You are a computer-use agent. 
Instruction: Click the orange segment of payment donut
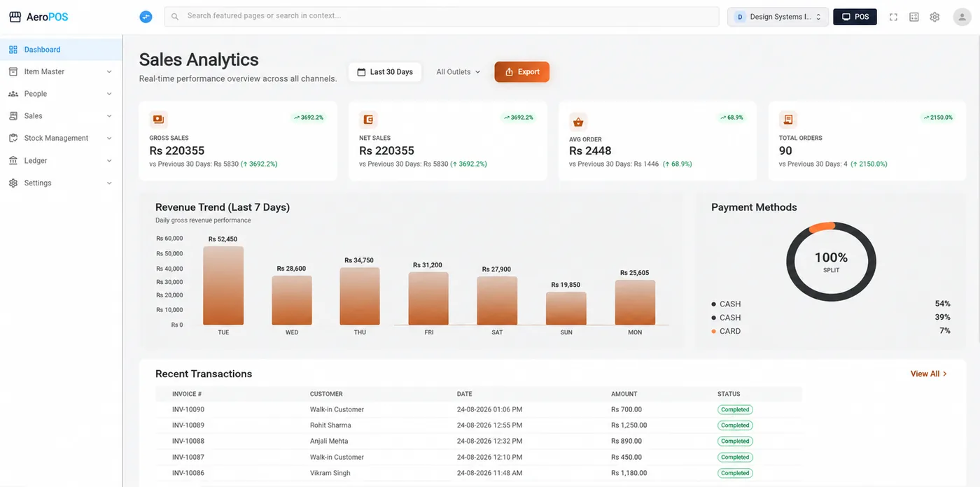point(822,227)
